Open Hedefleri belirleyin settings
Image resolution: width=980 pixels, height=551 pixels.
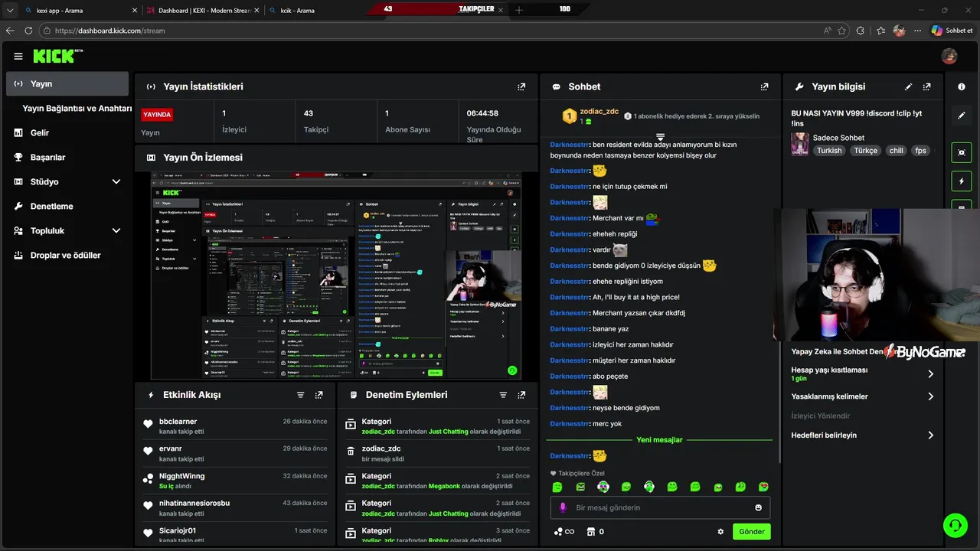click(x=863, y=435)
